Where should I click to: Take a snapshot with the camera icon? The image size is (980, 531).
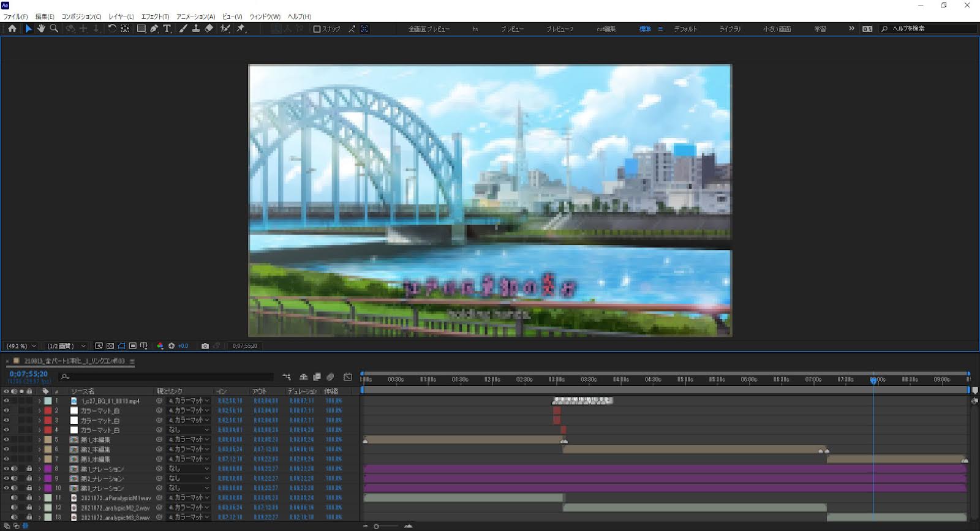point(205,346)
